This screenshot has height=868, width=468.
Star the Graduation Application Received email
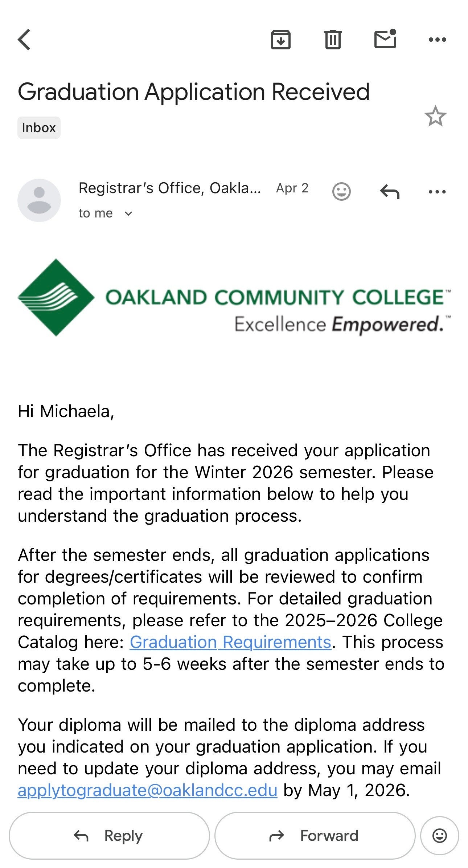click(435, 117)
